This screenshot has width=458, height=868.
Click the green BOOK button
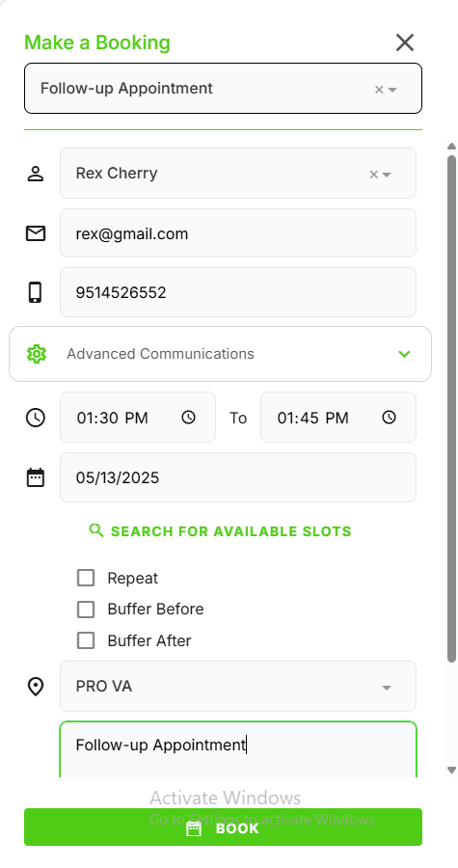223,827
